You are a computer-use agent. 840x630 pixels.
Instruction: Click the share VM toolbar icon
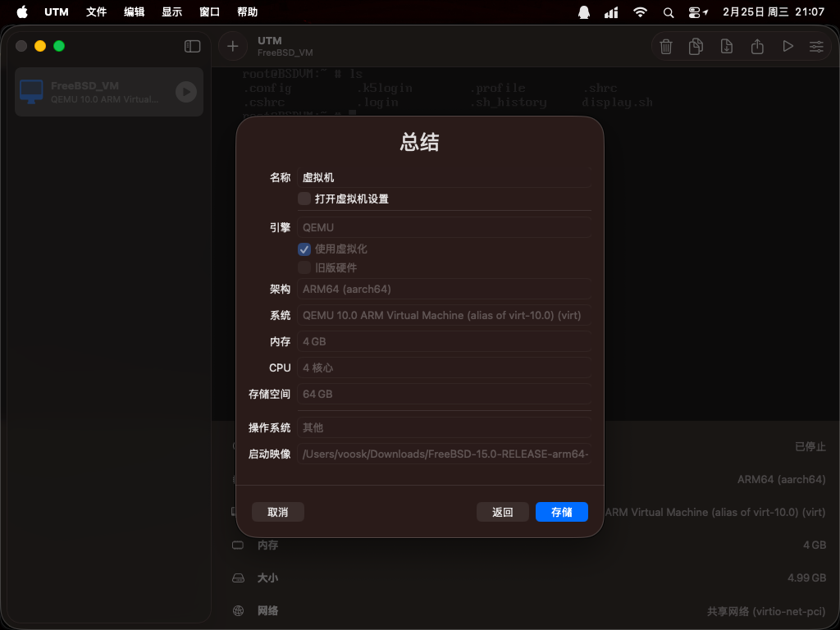[757, 47]
